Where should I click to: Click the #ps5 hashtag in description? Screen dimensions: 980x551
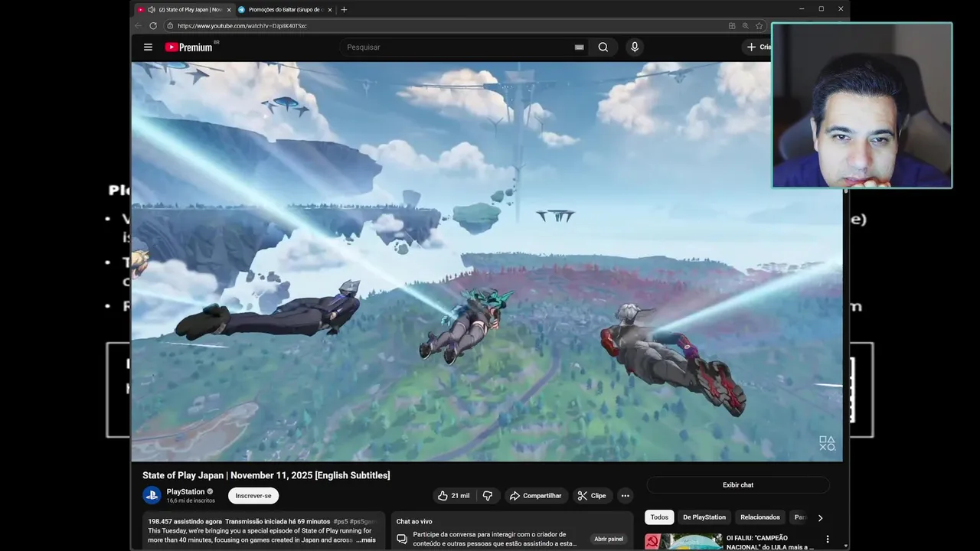tap(340, 521)
